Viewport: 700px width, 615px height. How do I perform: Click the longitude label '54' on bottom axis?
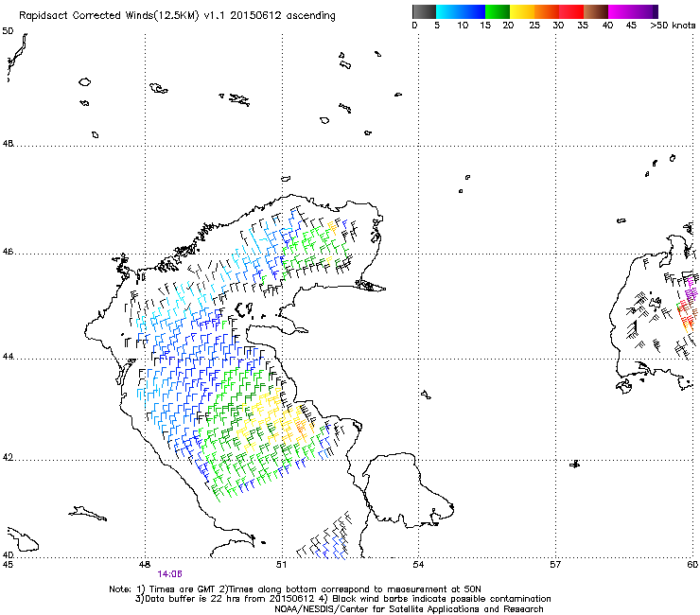pyautogui.click(x=418, y=565)
